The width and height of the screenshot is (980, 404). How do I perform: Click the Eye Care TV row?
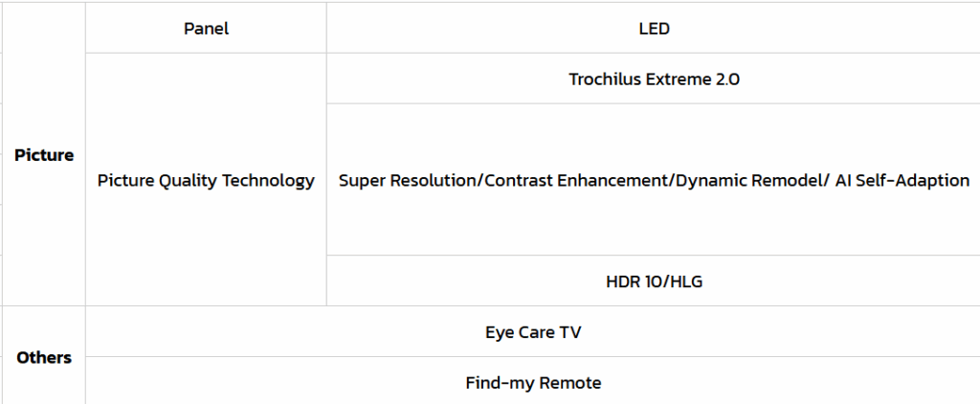[533, 332]
